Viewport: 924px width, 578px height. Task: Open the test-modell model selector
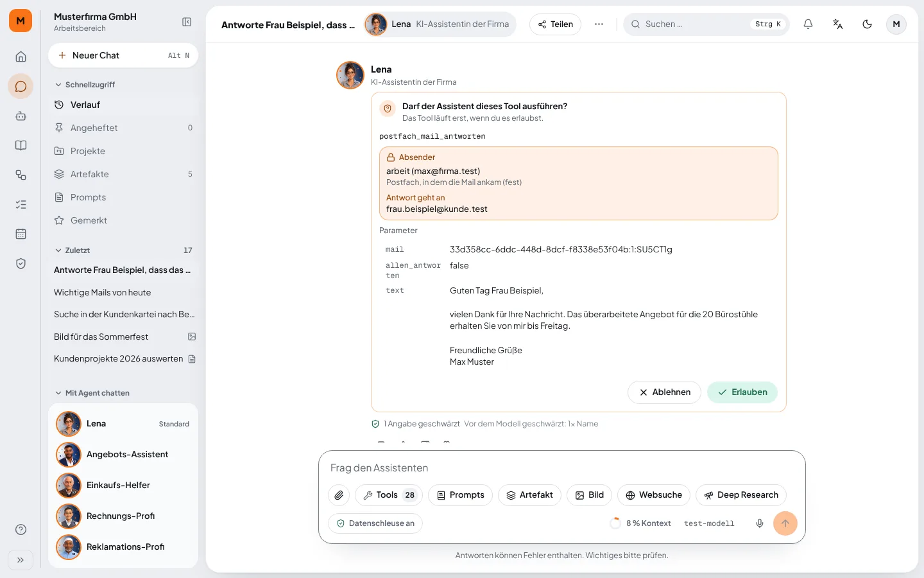click(x=709, y=523)
